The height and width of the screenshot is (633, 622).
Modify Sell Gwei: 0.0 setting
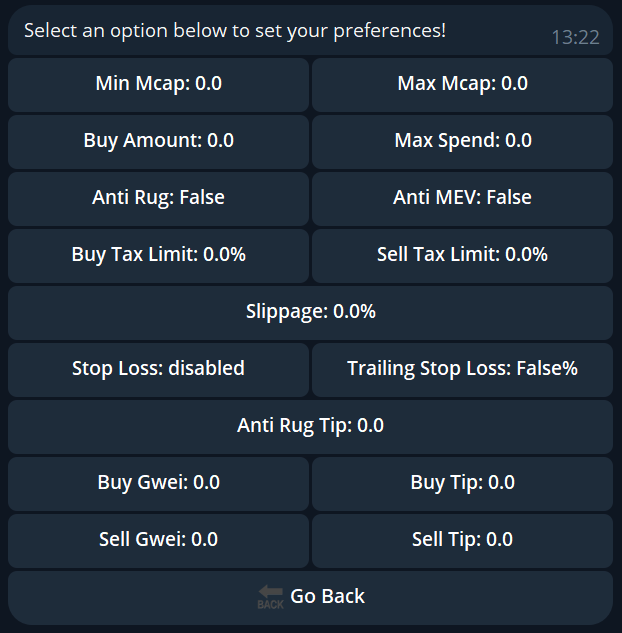[x=158, y=540]
